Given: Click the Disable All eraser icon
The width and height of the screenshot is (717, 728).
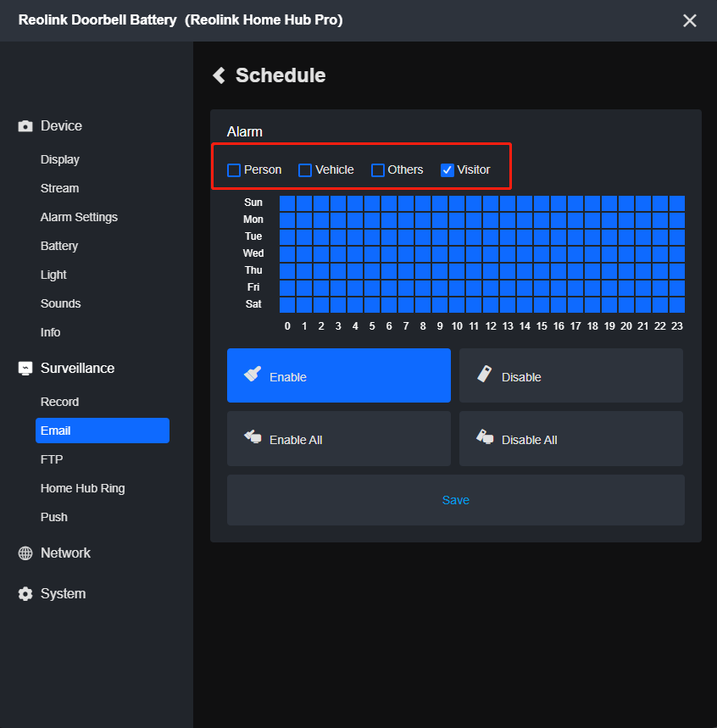Looking at the screenshot, I should point(485,436).
